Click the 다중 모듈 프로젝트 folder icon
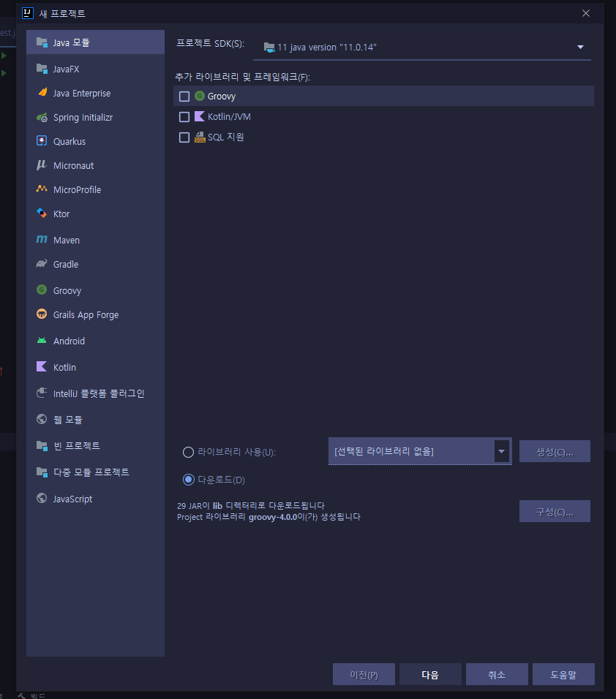The height and width of the screenshot is (699, 616). click(x=42, y=472)
